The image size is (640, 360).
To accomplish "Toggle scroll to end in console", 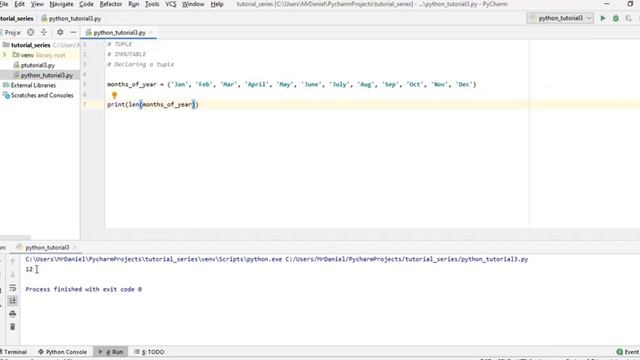I will (x=12, y=301).
